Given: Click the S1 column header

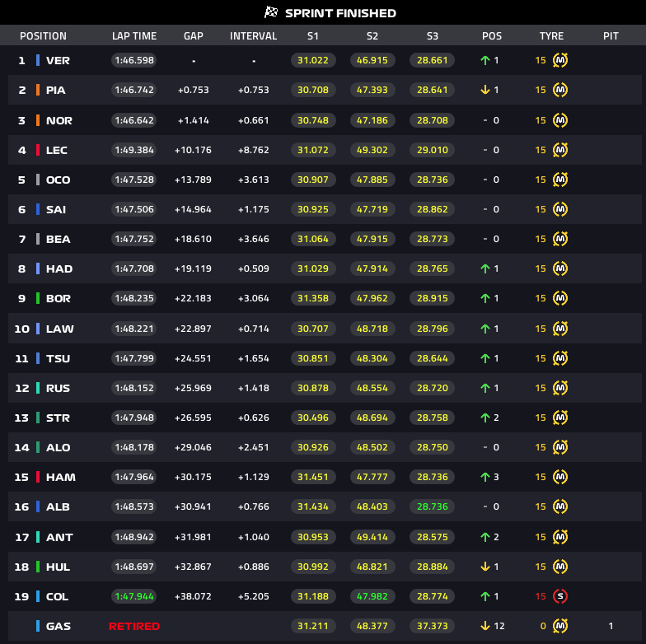Looking at the screenshot, I should pos(313,36).
